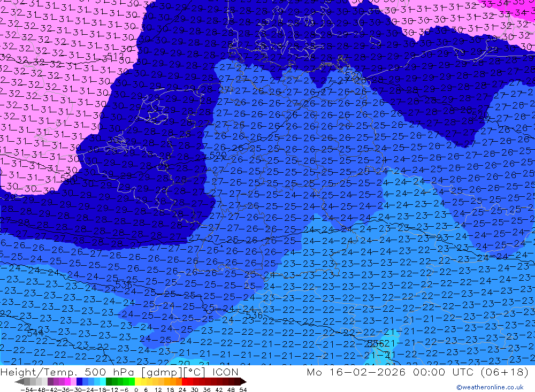Click the [gdmp] units label
The height and width of the screenshot is (392, 535).
(162, 372)
